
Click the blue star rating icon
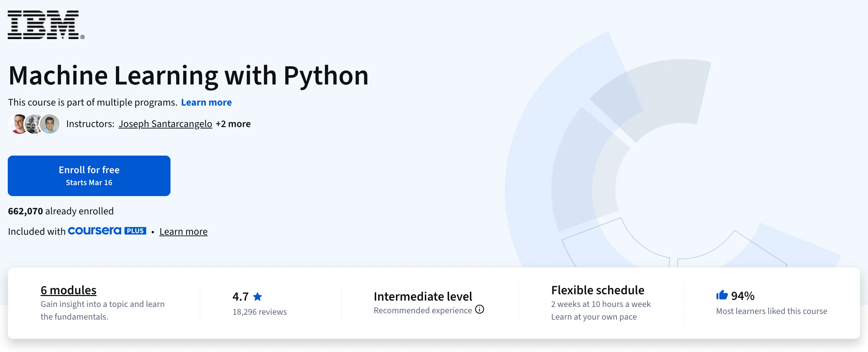point(258,297)
